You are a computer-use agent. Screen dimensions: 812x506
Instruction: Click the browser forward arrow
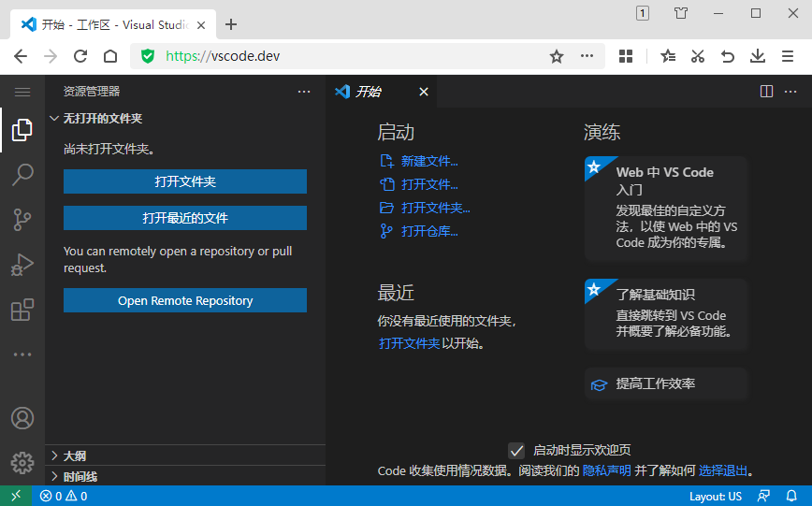51,56
